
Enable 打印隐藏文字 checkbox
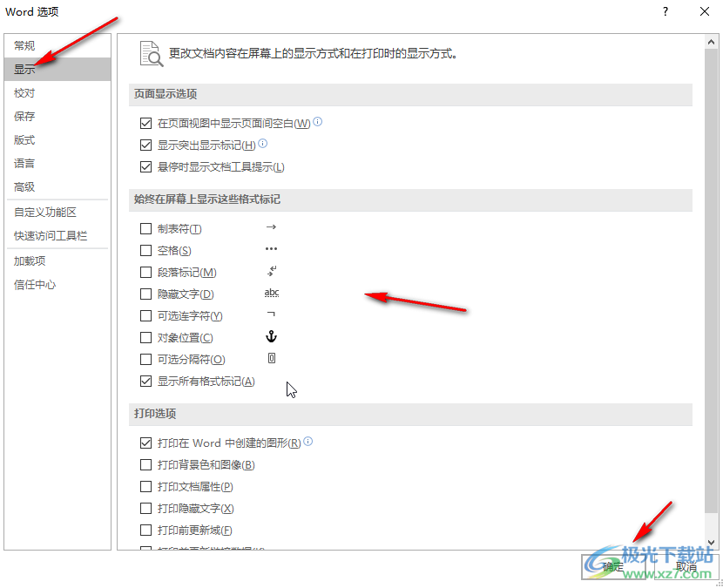(145, 508)
